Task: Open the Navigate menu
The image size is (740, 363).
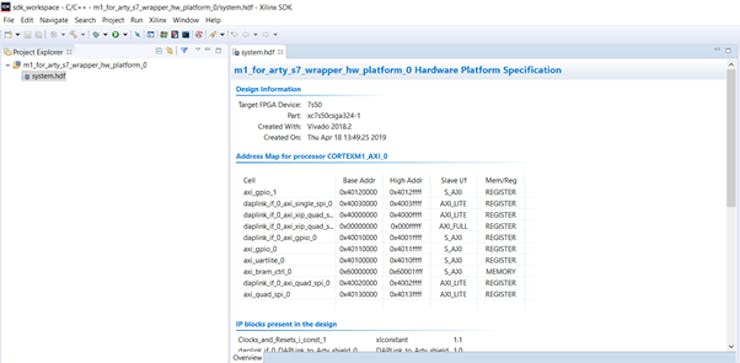Action: pos(54,20)
